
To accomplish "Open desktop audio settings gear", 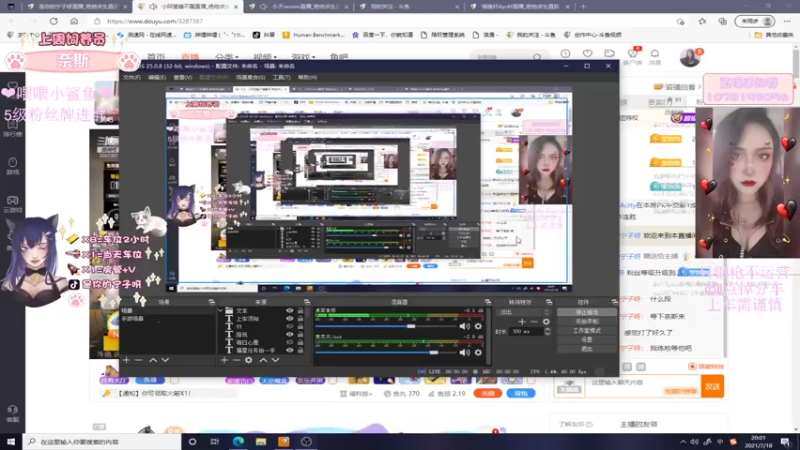I will (478, 326).
